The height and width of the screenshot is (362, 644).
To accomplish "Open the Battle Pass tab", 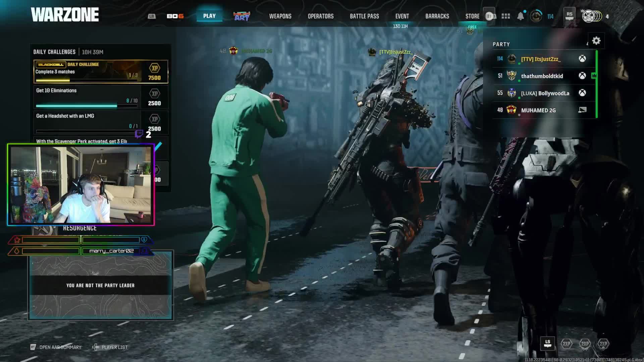I will point(364,16).
